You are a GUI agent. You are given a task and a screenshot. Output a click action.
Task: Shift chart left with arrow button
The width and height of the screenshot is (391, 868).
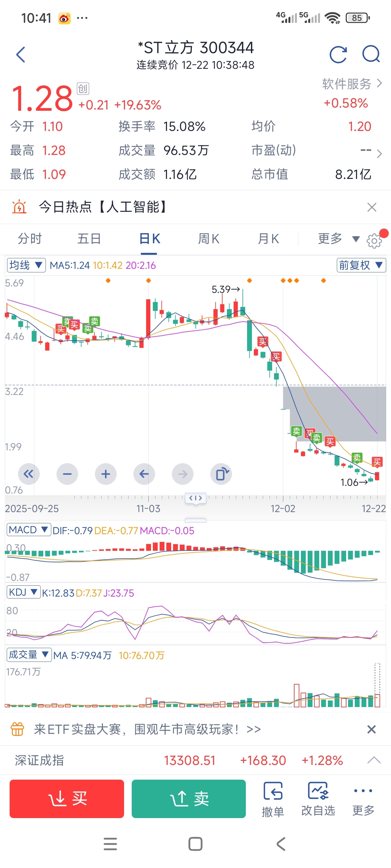[x=144, y=474]
